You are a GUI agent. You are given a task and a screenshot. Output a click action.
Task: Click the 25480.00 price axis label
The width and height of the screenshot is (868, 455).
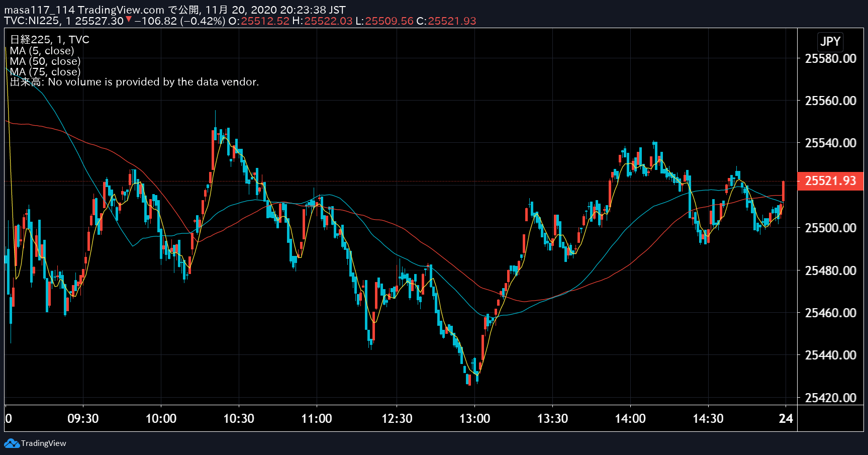pos(830,270)
